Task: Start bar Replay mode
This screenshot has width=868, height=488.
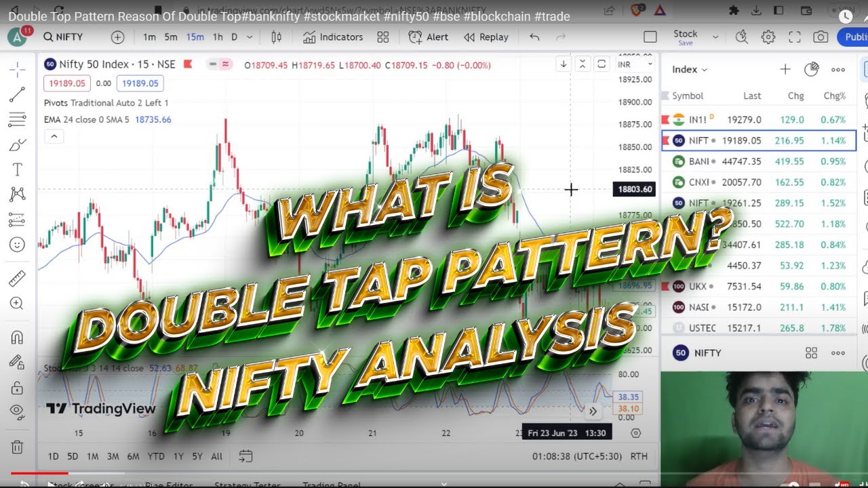Action: tap(486, 37)
